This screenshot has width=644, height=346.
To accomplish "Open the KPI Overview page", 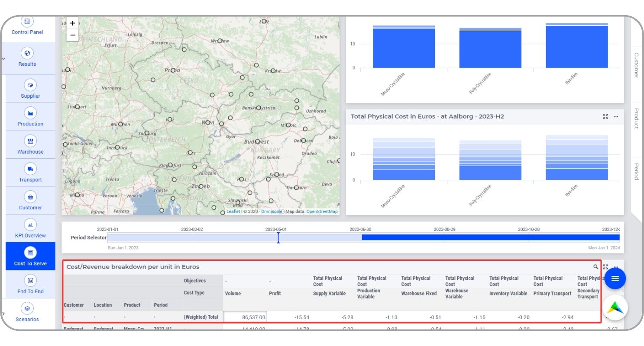I will [30, 229].
